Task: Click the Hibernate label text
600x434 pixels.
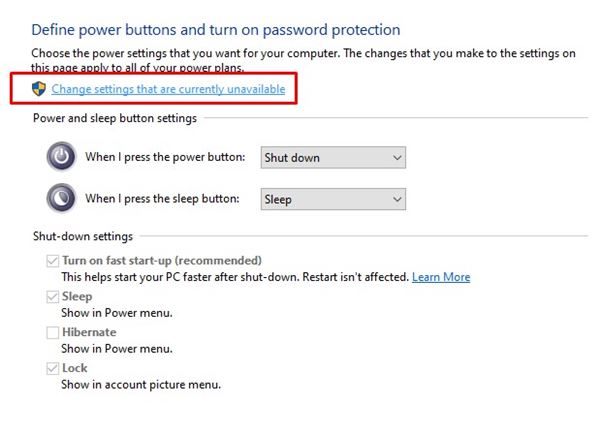Action: coord(89,332)
